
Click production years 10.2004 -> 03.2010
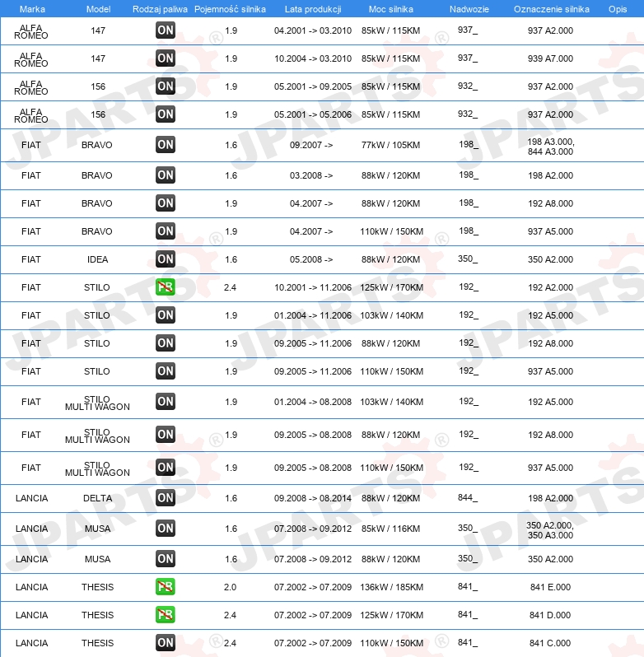coord(313,58)
